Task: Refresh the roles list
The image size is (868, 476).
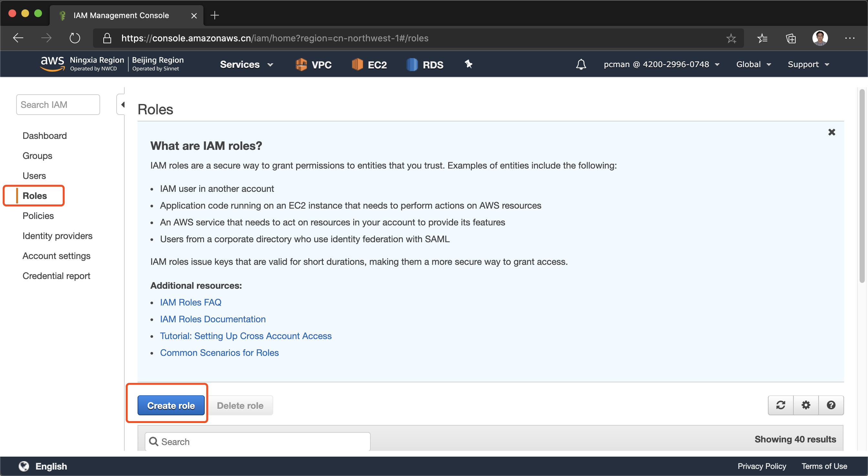Action: click(780, 405)
